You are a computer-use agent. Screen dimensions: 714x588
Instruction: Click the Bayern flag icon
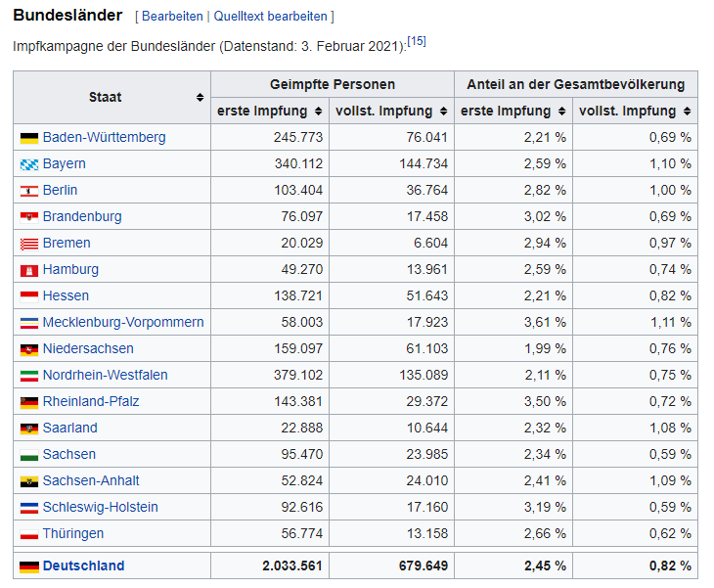(x=28, y=164)
